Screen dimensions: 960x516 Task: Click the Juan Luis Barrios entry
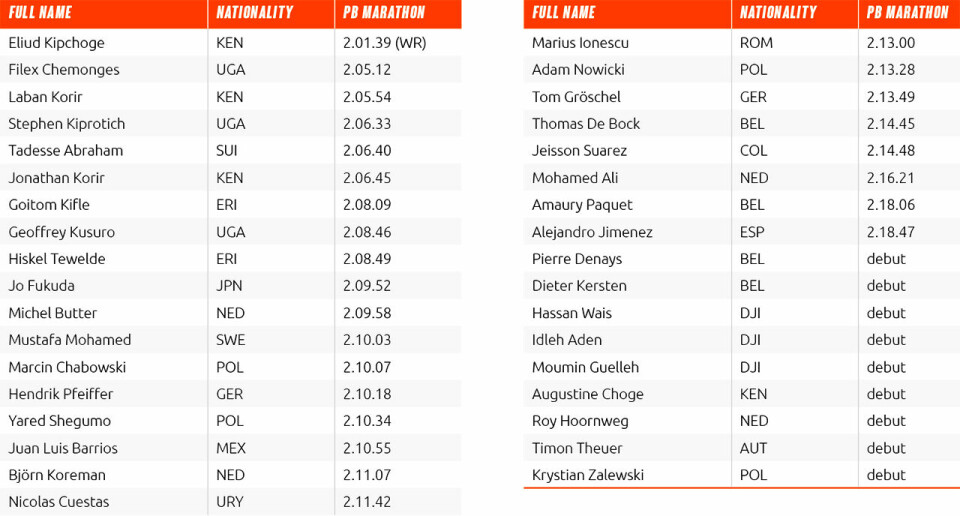pos(63,448)
